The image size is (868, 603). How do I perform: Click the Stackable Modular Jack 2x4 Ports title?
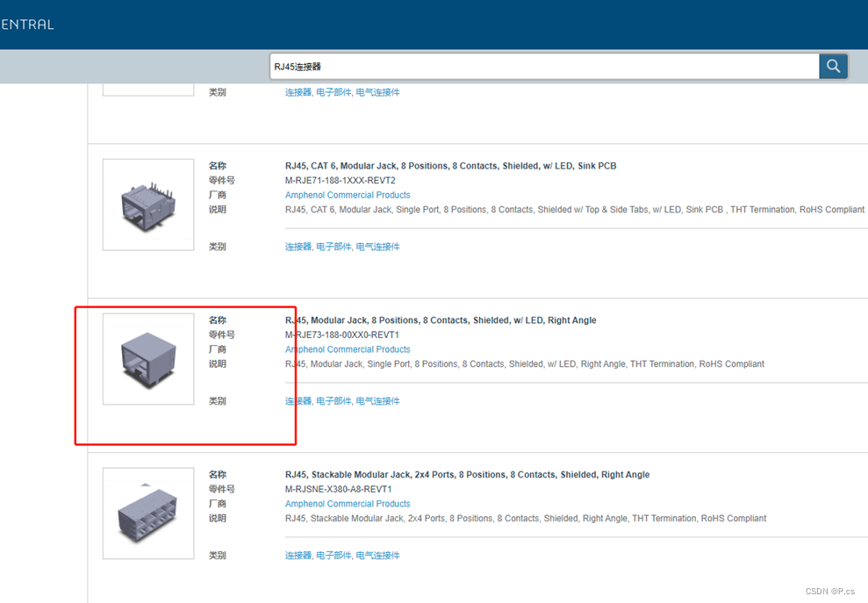tap(467, 475)
